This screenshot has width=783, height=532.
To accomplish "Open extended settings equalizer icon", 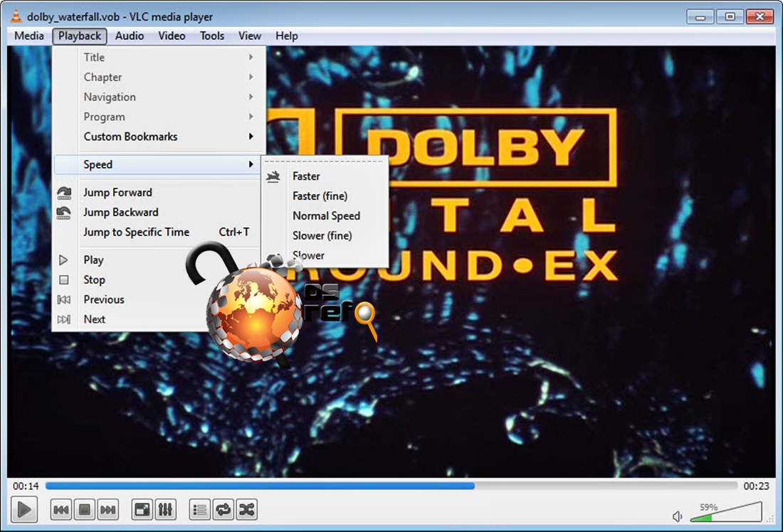I will click(165, 509).
